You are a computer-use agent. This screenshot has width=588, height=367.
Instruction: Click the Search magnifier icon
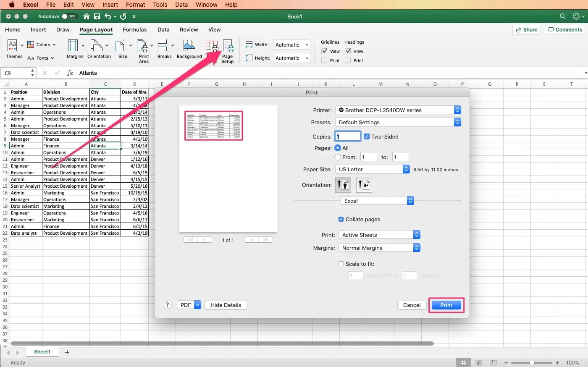563,16
